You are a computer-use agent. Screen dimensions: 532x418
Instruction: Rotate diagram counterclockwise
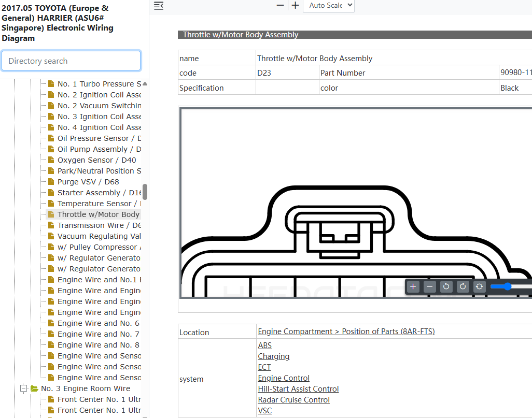click(x=446, y=286)
